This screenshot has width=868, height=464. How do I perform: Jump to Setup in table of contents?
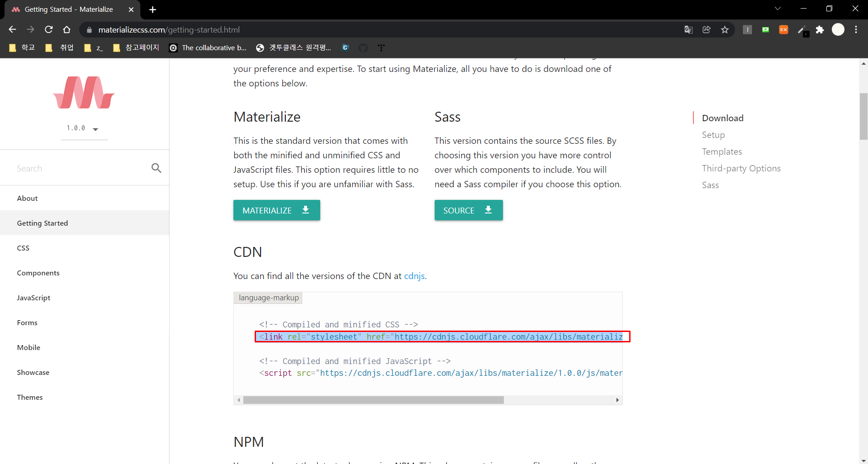(x=713, y=135)
